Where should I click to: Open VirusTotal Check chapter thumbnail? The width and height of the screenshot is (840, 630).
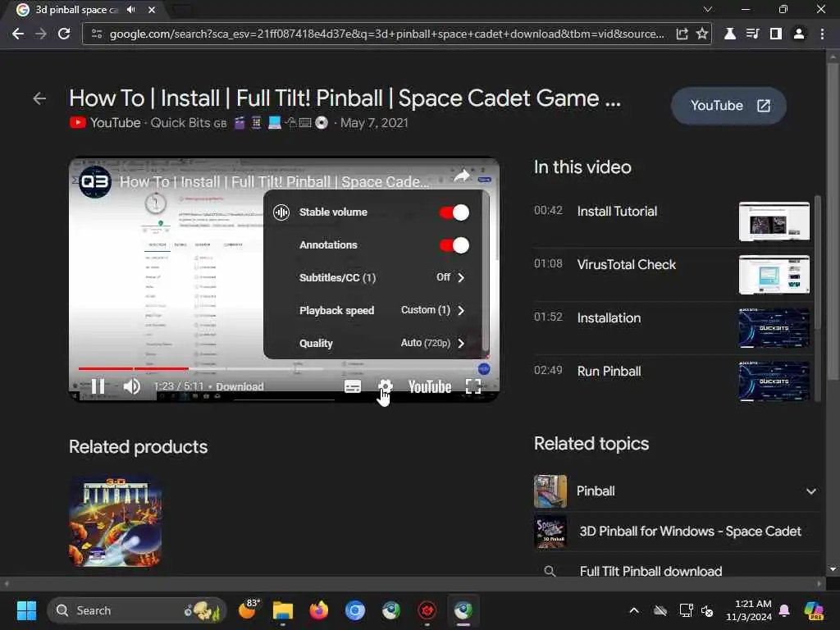pyautogui.click(x=774, y=275)
